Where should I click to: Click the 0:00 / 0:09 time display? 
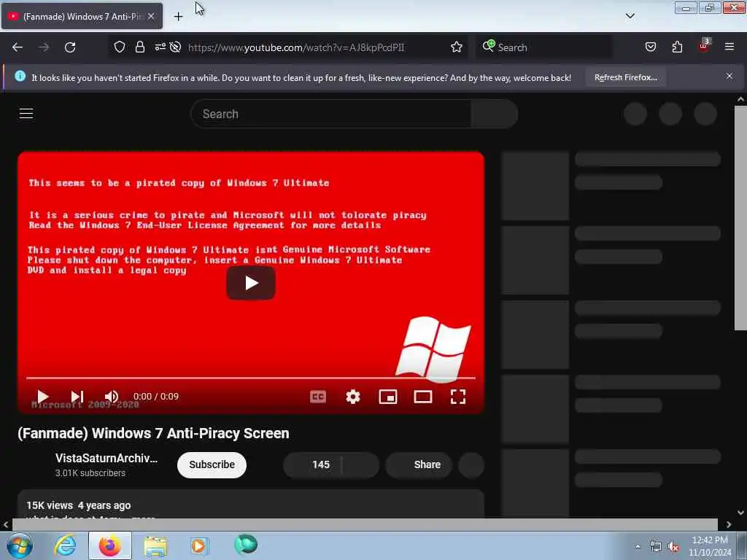[156, 396]
